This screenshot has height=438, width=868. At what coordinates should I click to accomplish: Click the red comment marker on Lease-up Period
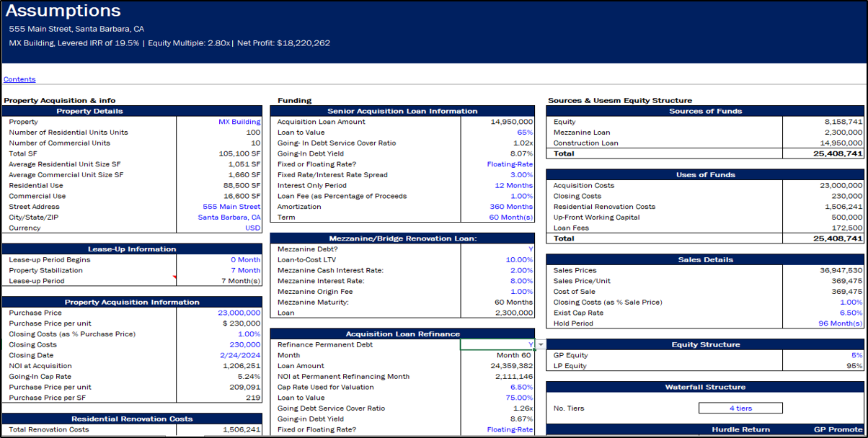pos(174,277)
